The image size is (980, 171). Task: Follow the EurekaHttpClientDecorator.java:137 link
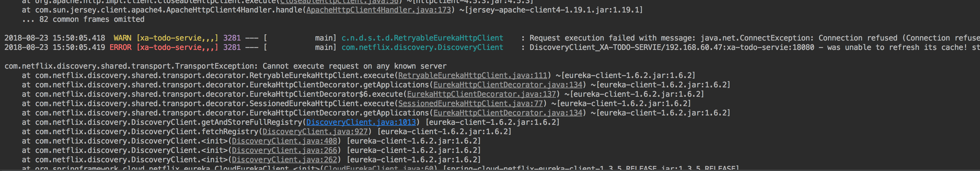[481, 94]
